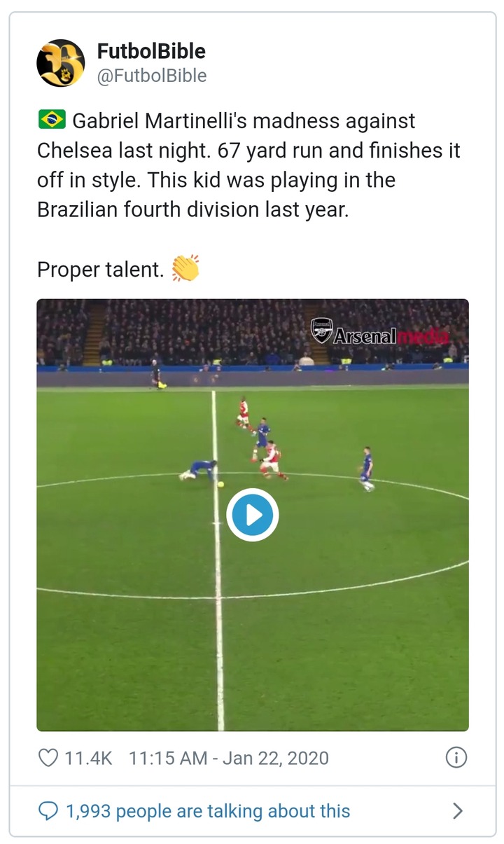Click the 11.4K likes count

pos(88,757)
